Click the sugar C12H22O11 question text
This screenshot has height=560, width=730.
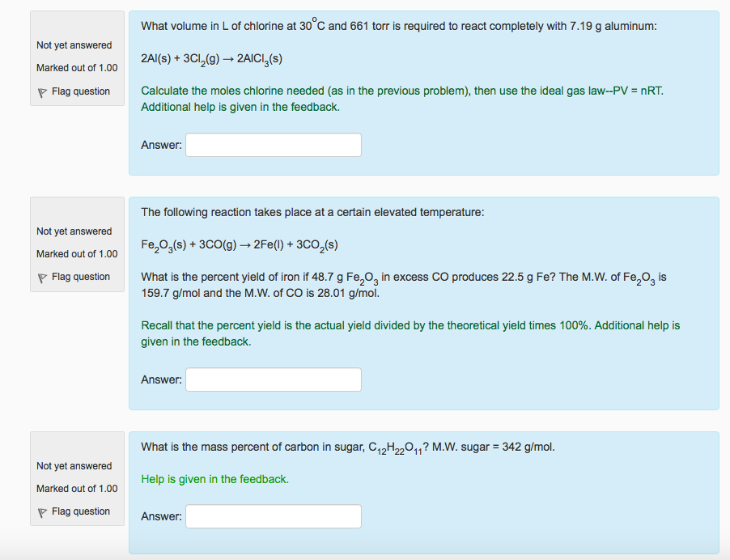click(348, 448)
